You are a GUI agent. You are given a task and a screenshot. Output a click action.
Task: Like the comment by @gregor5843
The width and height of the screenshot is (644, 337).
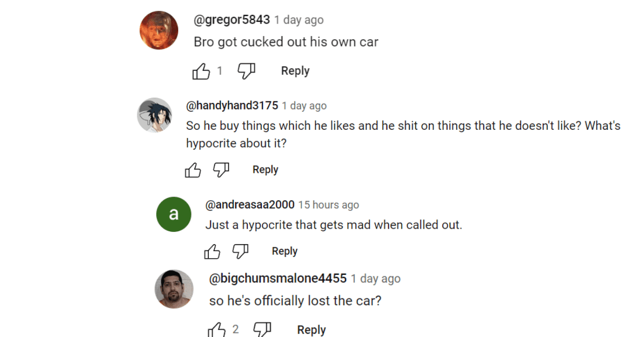(x=201, y=71)
